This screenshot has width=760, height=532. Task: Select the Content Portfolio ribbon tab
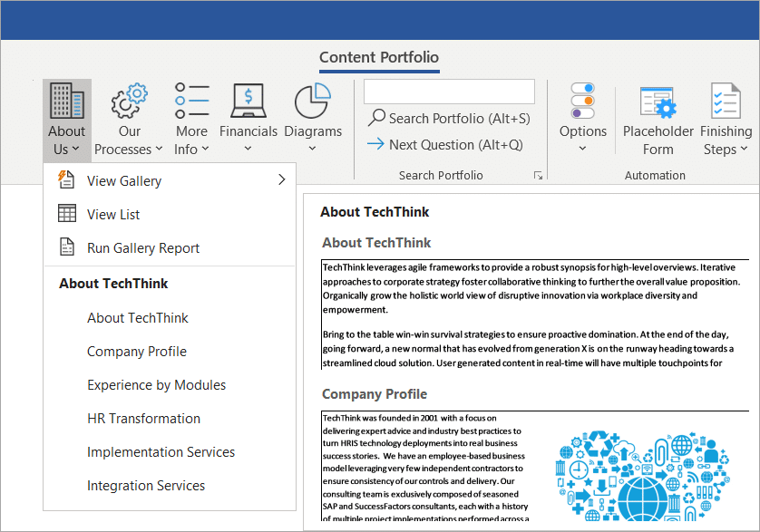click(379, 58)
